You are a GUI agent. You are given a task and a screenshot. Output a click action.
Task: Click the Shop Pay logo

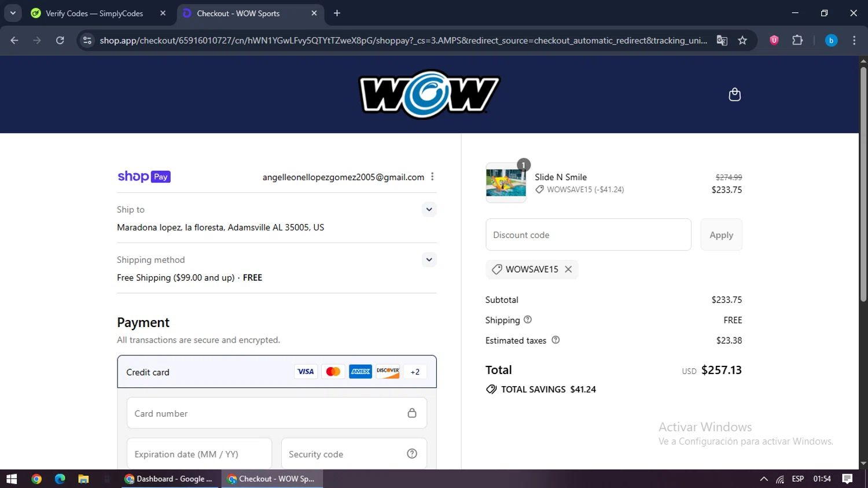[x=144, y=177]
